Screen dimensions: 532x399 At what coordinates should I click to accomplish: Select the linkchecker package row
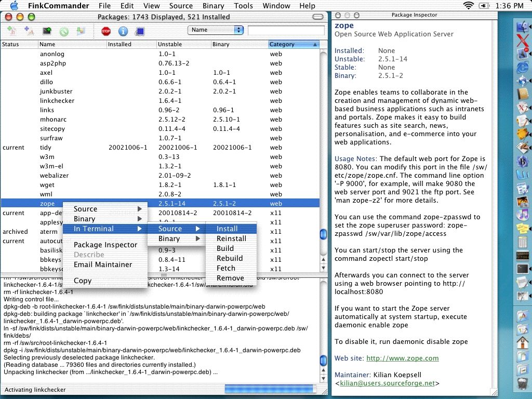pyautogui.click(x=160, y=101)
